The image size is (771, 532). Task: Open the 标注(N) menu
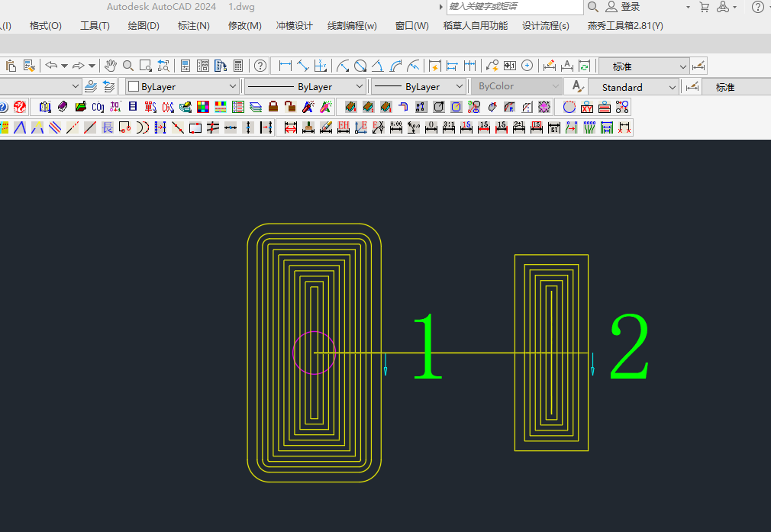tap(194, 25)
